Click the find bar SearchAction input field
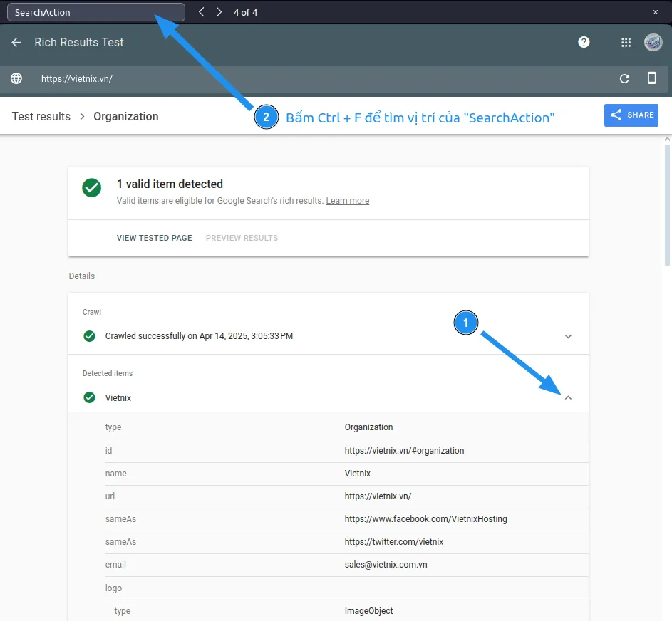672x621 pixels. coord(96,12)
